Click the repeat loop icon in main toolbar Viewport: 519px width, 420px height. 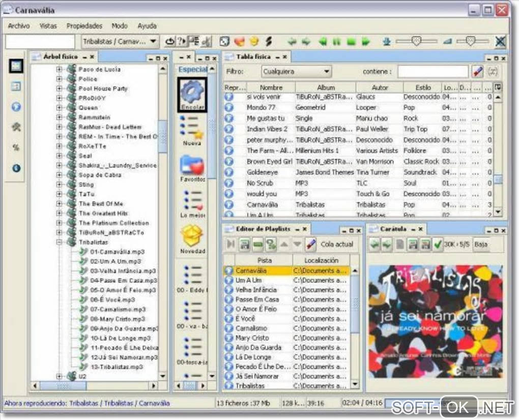170,42
